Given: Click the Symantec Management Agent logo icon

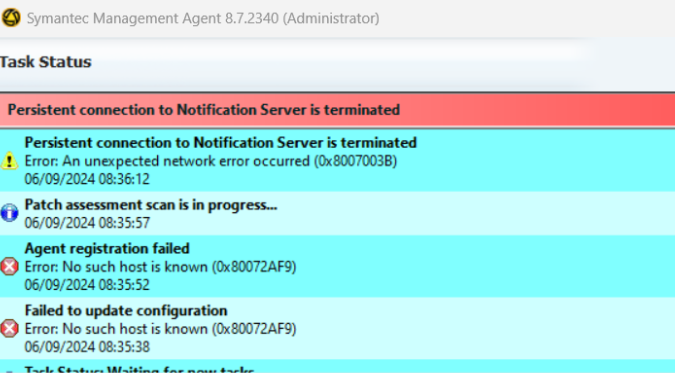Looking at the screenshot, I should pos(11,18).
